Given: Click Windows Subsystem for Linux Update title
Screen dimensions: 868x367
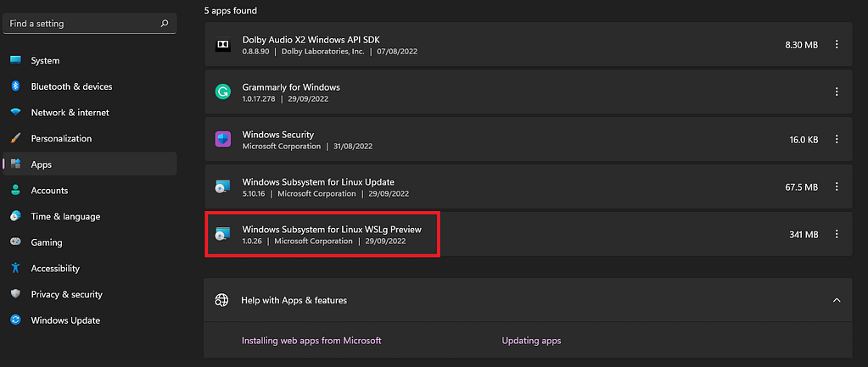Looking at the screenshot, I should [318, 182].
